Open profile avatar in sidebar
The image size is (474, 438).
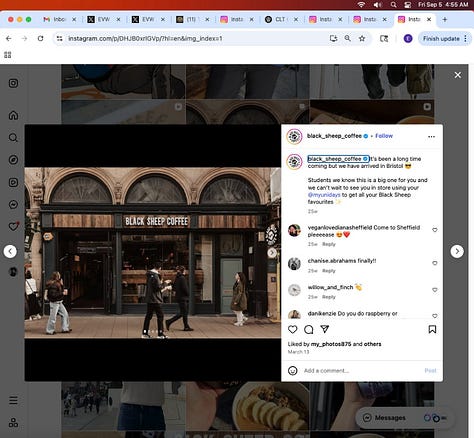13,272
